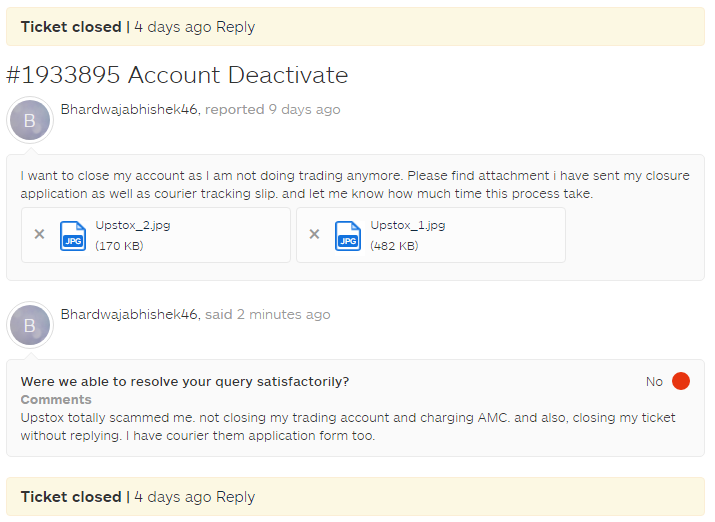Viewport: 715px width, 522px height.
Task: Click Reply in the bottom Ticket closed banner
Action: click(235, 497)
